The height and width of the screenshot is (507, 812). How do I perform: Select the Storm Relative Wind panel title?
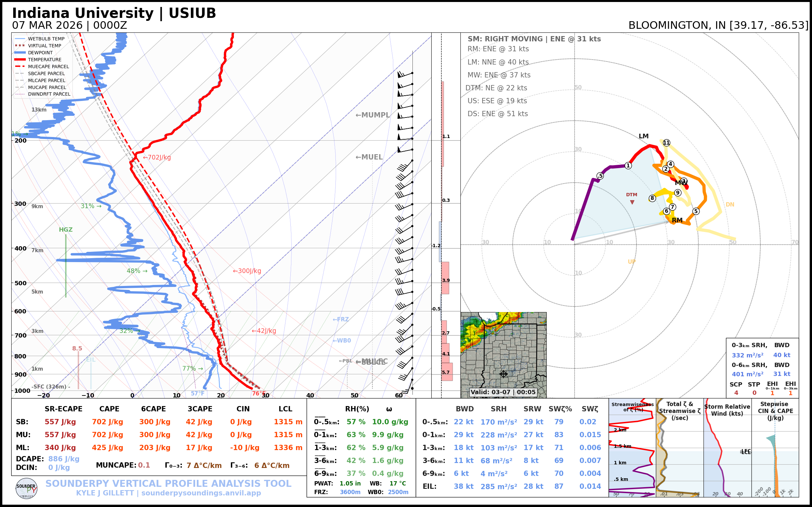pyautogui.click(x=727, y=410)
